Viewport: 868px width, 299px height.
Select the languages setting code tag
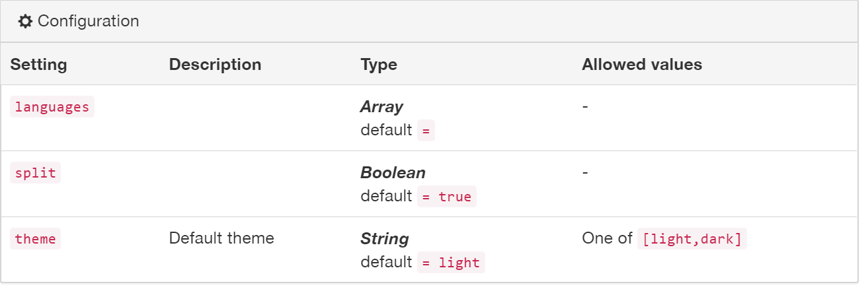[x=52, y=107]
